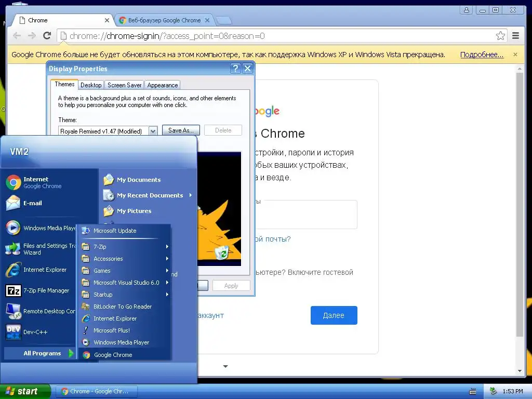Open new tab in Chrome
Viewport: 532px width, 399px height.
point(224,21)
